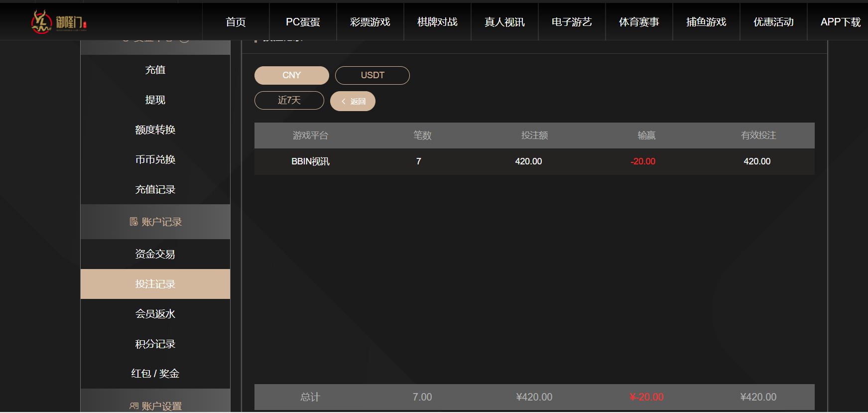
Task: Expand the 账户记录 section header
Action: [155, 222]
